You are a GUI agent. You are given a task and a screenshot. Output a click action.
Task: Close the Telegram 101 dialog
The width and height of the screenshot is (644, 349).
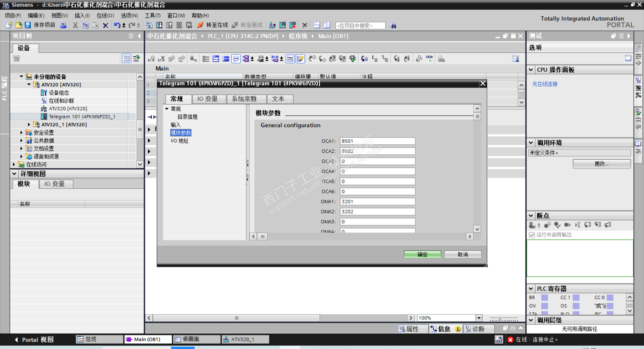click(x=483, y=84)
